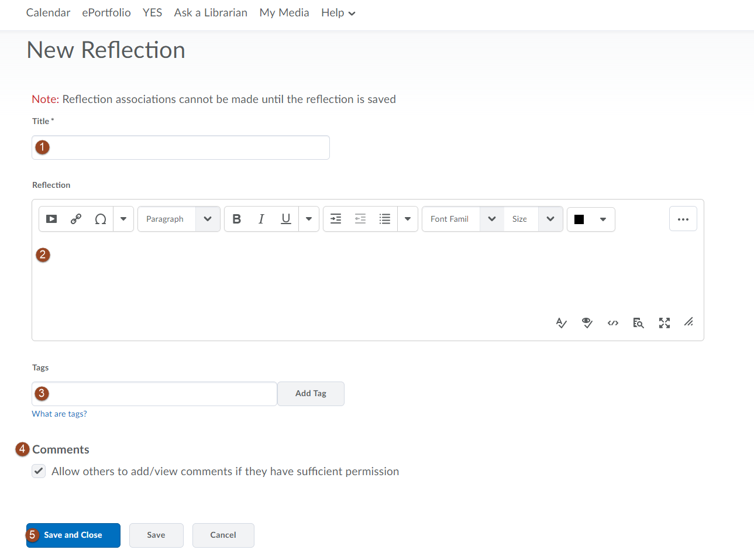The width and height of the screenshot is (754, 560).
Task: Open the accessibility checker eye icon
Action: (x=587, y=323)
